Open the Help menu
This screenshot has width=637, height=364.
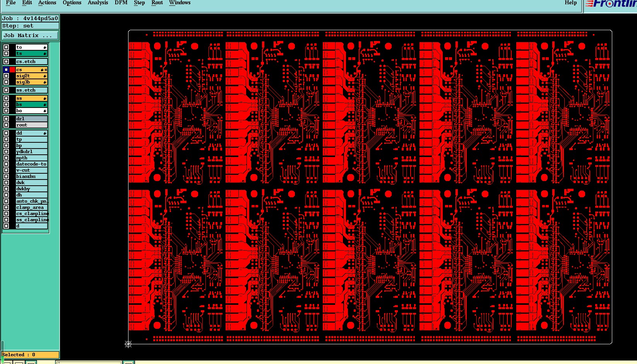click(571, 3)
